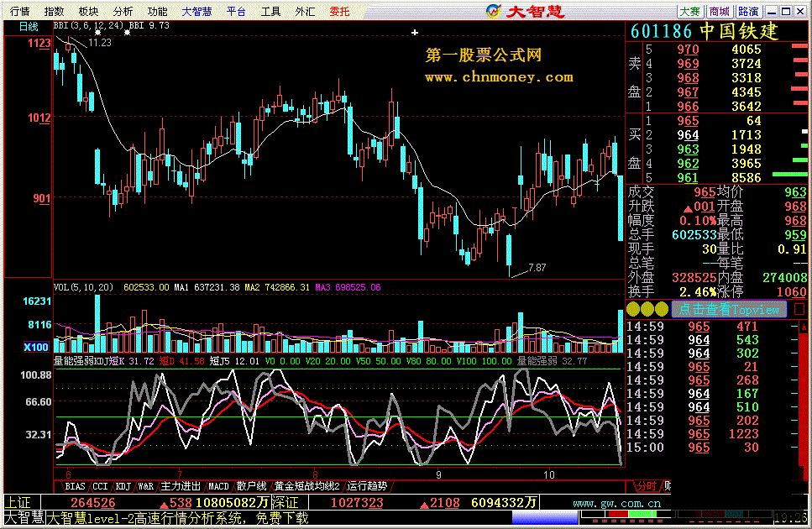This screenshot has width=812, height=529.
Task: Click the 量能强弱KDJ indicator header
Action: point(81,361)
